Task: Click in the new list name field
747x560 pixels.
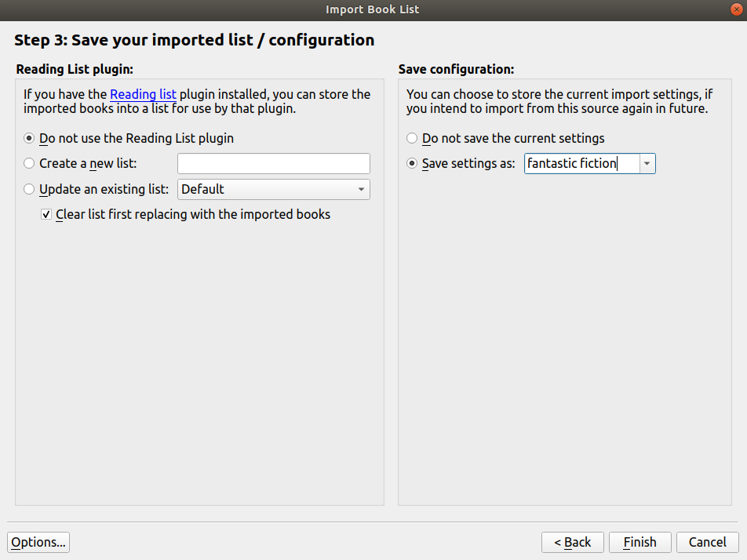Action: pos(273,163)
